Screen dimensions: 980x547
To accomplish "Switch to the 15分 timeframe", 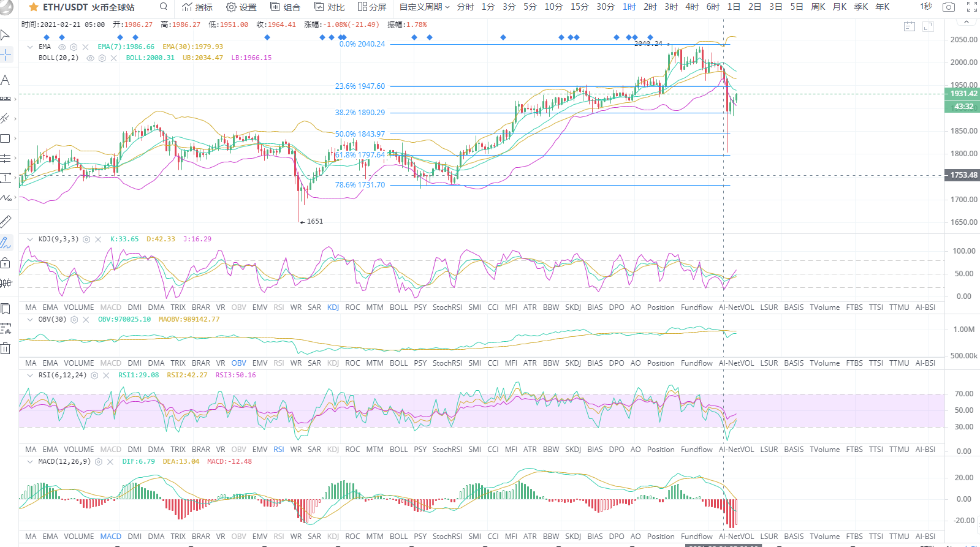I will tap(579, 7).
